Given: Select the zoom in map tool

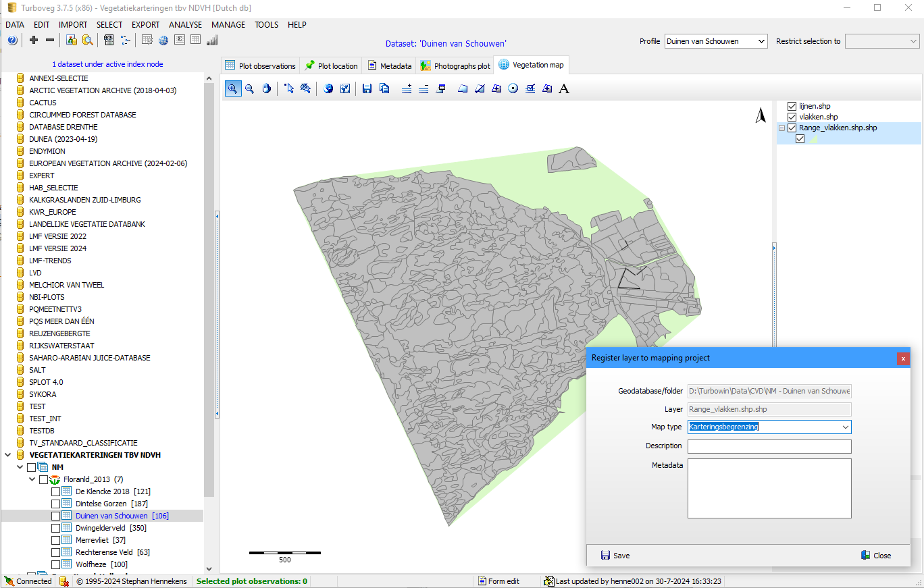Looking at the screenshot, I should [x=232, y=88].
